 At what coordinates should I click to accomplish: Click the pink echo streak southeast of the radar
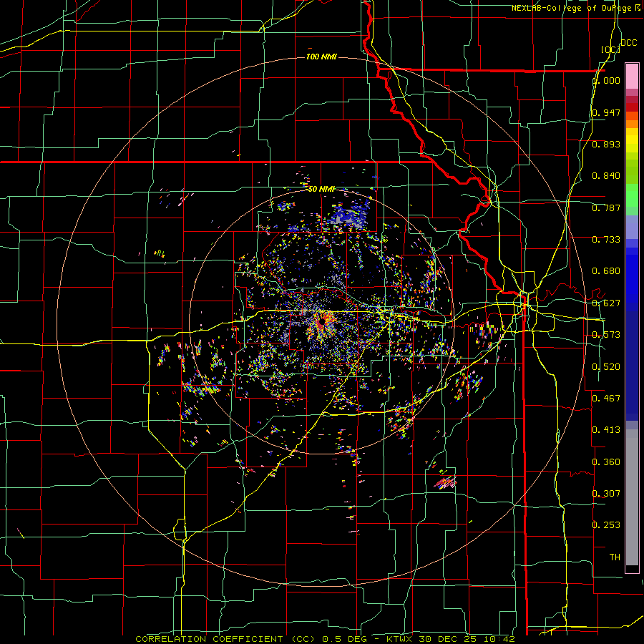point(445,482)
